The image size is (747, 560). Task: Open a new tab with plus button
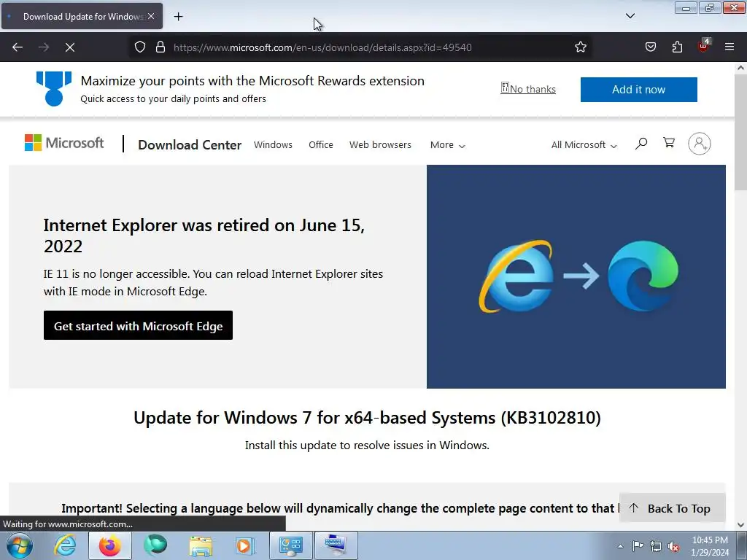pos(178,17)
